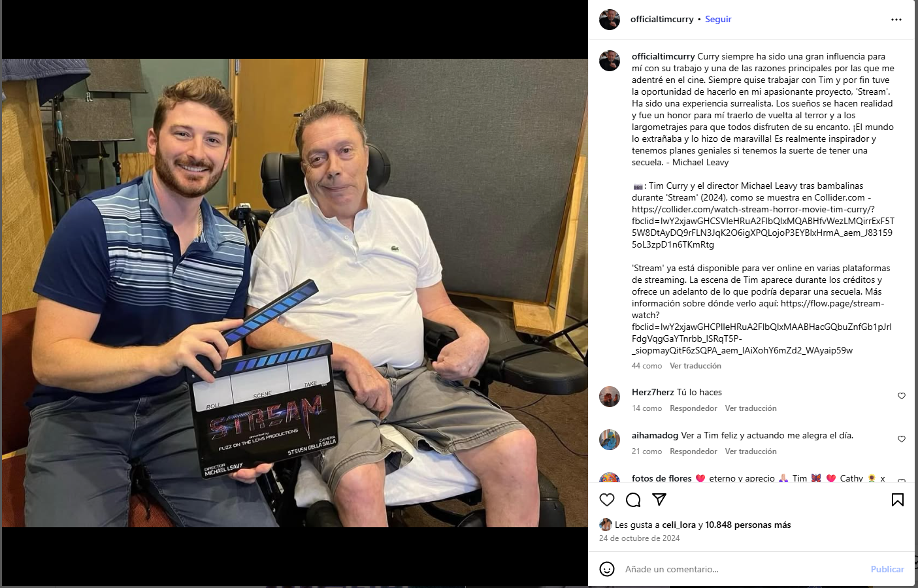
Task: Click the Publicar button
Action: coord(887,569)
